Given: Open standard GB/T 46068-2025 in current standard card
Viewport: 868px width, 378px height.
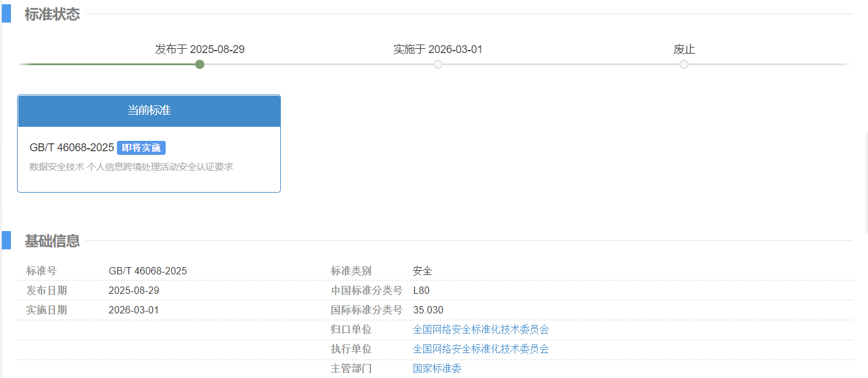Looking at the screenshot, I should click(x=72, y=148).
